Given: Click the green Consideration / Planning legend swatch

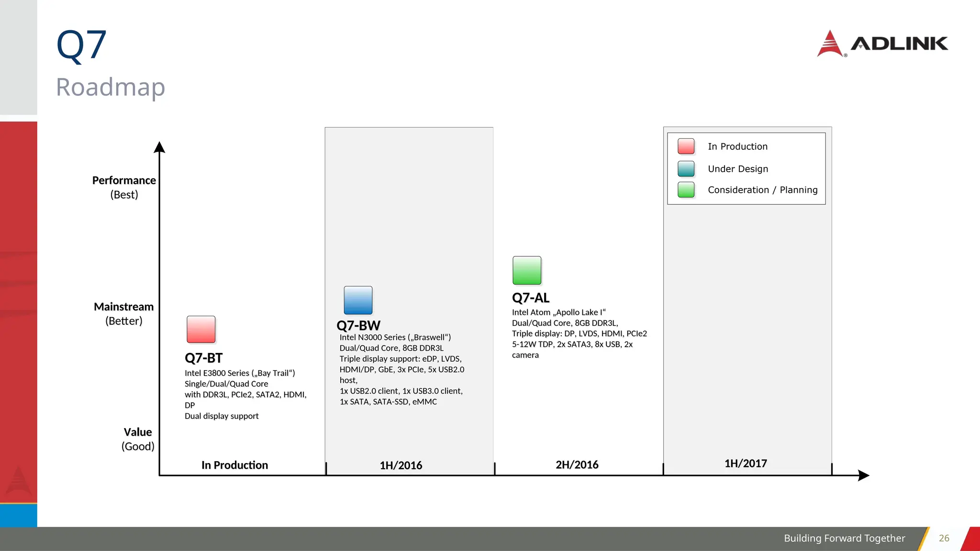Looking at the screenshot, I should pyautogui.click(x=686, y=190).
